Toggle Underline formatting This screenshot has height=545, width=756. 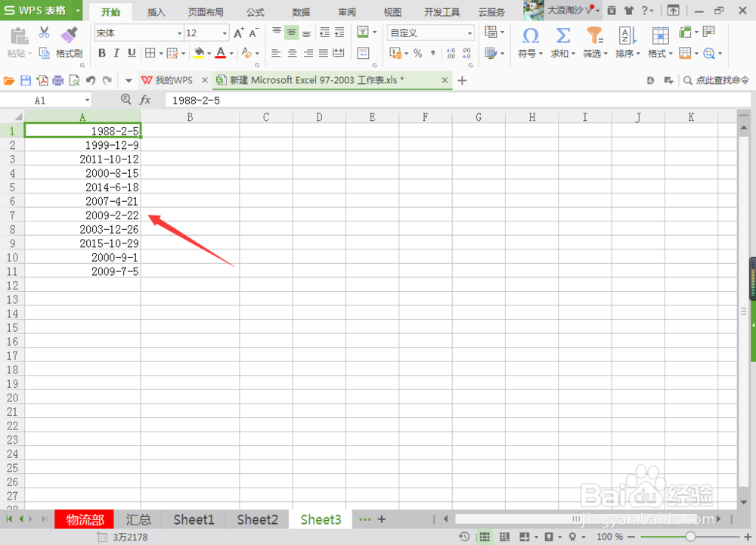132,53
